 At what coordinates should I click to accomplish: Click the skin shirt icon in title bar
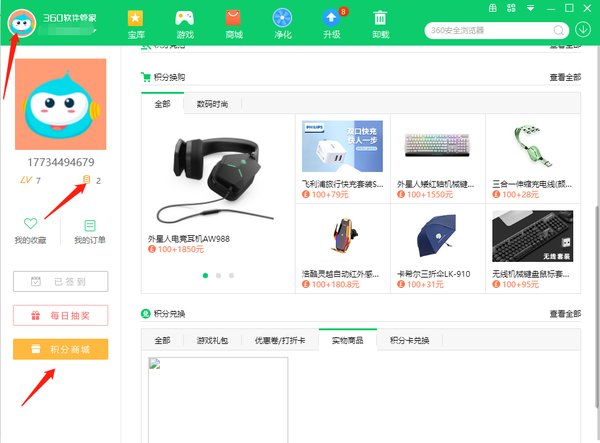click(493, 8)
